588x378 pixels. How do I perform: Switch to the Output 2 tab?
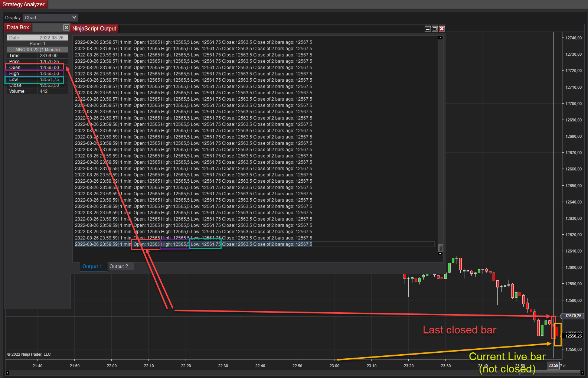pos(119,267)
